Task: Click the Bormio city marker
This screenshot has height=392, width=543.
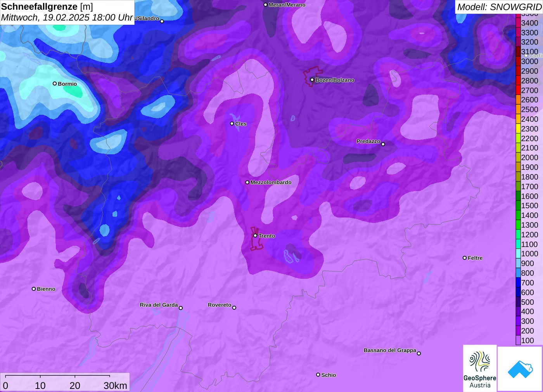Action: click(x=55, y=83)
